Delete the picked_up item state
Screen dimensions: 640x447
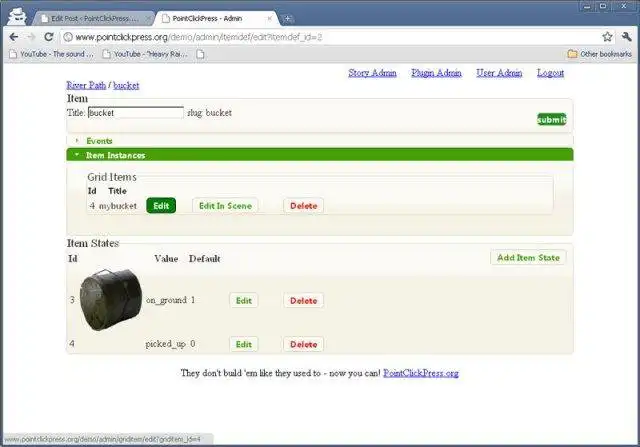(x=304, y=344)
